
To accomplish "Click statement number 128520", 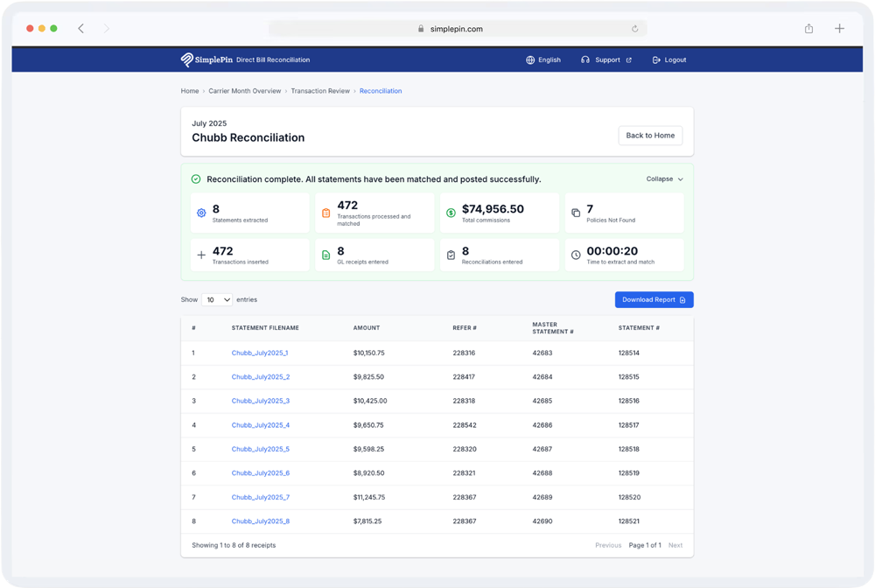I will click(x=629, y=497).
